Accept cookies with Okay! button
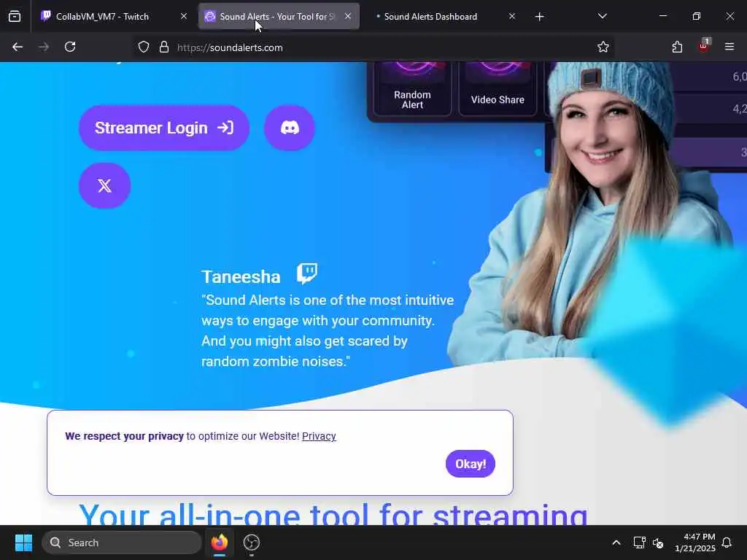 click(x=471, y=464)
